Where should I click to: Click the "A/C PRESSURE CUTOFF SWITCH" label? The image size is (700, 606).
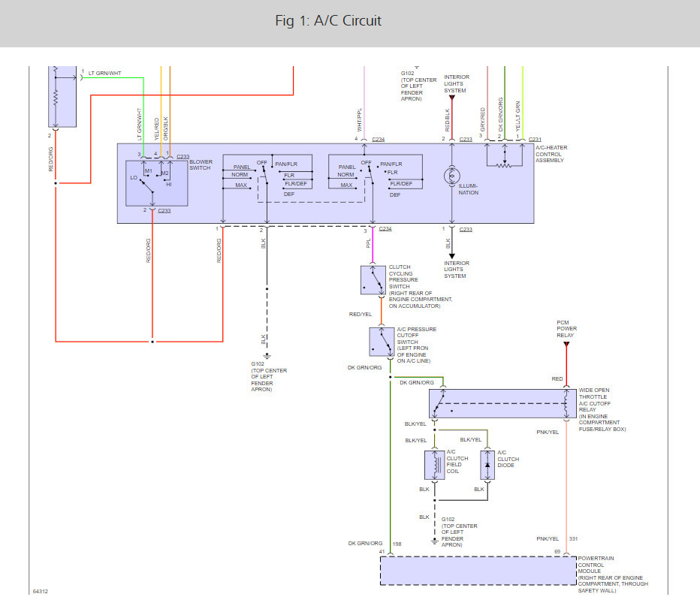tap(417, 336)
